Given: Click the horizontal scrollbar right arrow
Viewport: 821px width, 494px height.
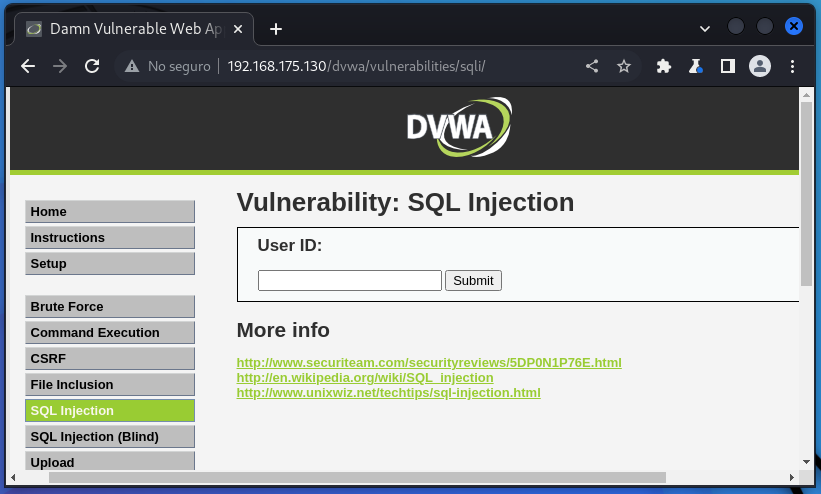Looking at the screenshot, I should (792, 477).
